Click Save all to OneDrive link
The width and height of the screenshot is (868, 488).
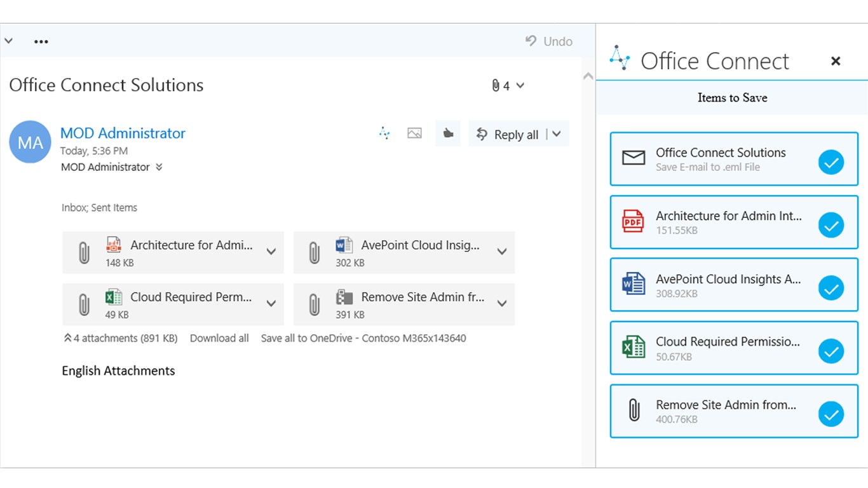click(x=363, y=338)
